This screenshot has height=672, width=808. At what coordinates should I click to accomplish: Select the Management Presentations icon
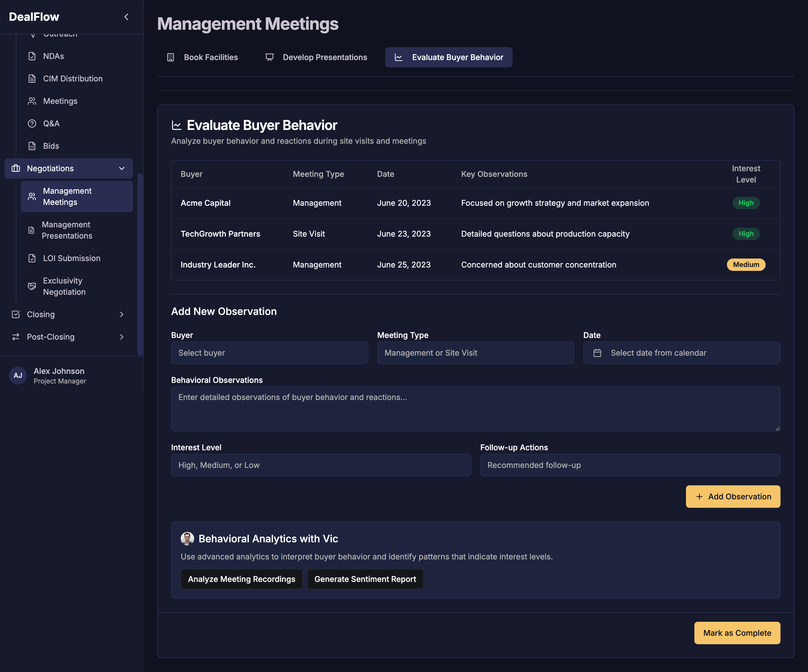click(31, 230)
